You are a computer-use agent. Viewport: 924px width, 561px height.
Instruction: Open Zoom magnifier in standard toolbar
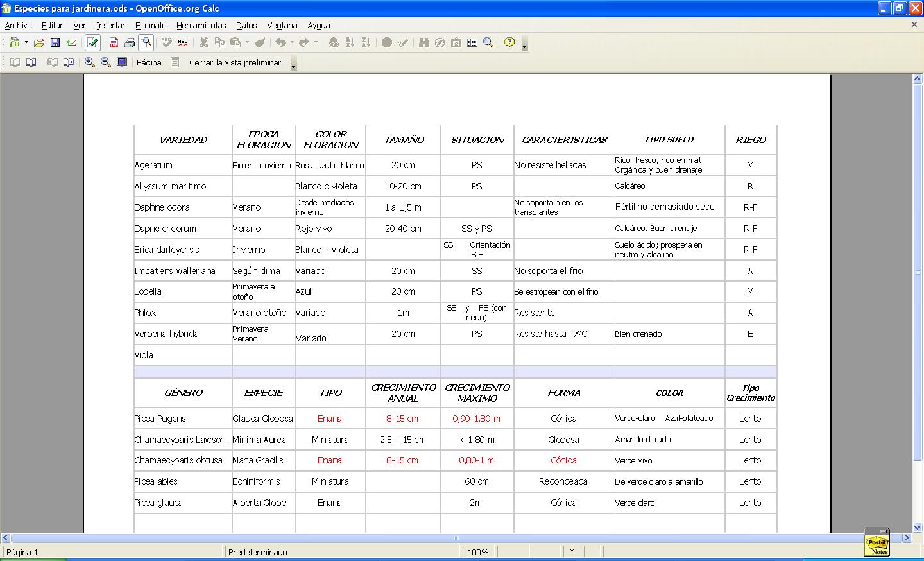tap(488, 43)
